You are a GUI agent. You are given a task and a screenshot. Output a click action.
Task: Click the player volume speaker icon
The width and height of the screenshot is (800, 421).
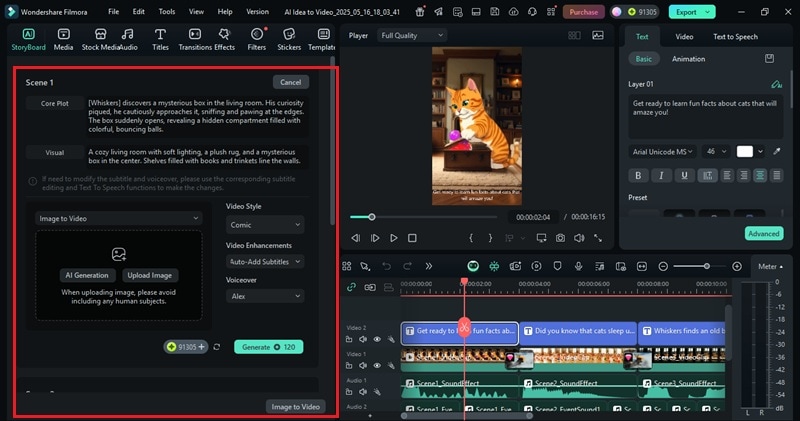tap(579, 238)
